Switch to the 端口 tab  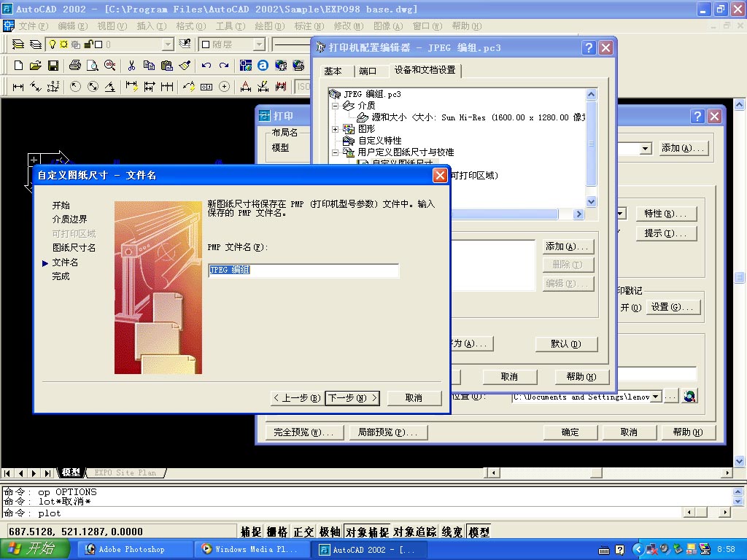coord(368,71)
